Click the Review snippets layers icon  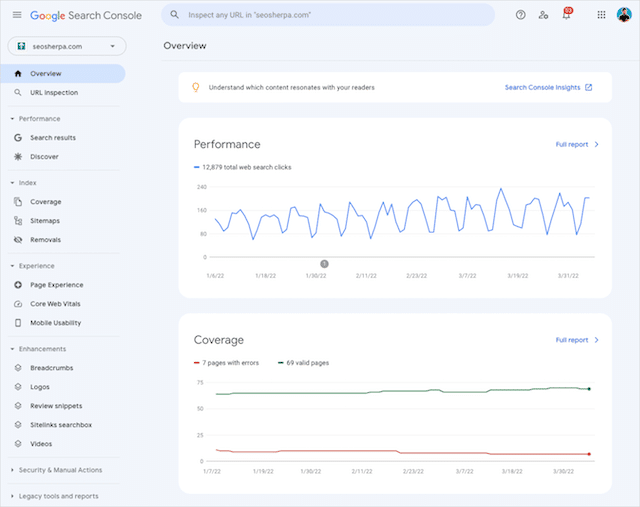tap(18, 406)
